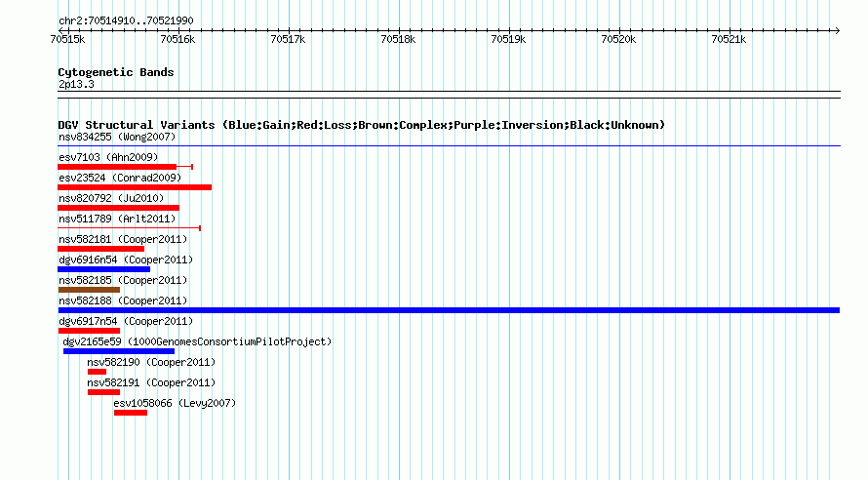This screenshot has width=868, height=480.
Task: Click the blue dgv6916n54 gain bar
Action: click(103, 269)
